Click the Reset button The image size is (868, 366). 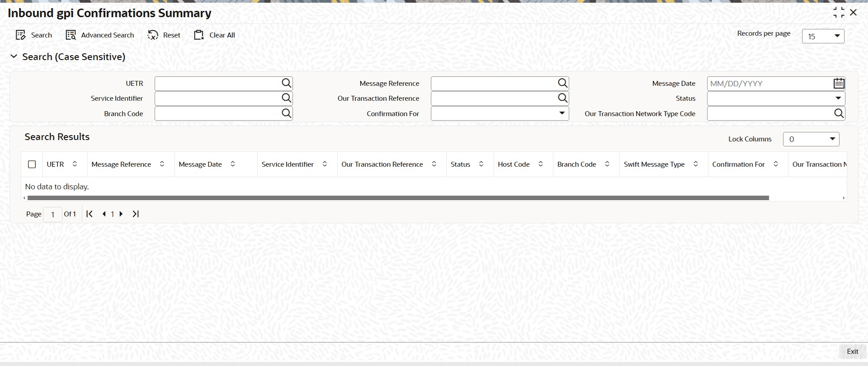(x=164, y=35)
